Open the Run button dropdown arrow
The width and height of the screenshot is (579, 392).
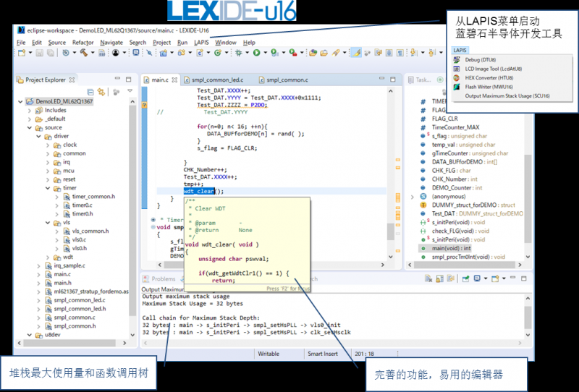[265, 53]
